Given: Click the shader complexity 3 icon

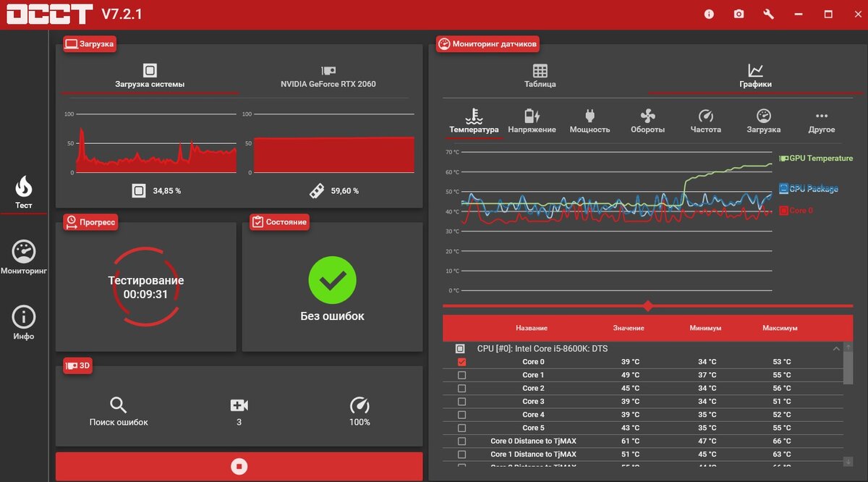Looking at the screenshot, I should click(239, 405).
